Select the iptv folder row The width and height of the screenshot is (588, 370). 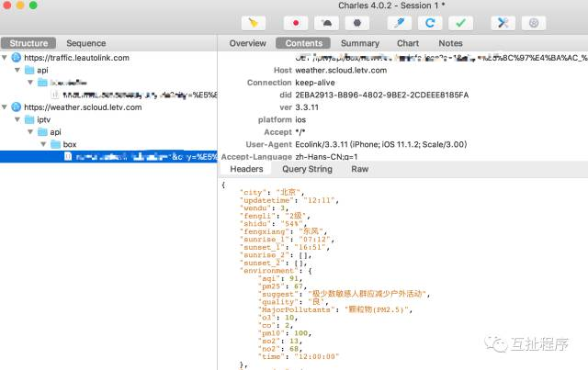tap(108, 119)
